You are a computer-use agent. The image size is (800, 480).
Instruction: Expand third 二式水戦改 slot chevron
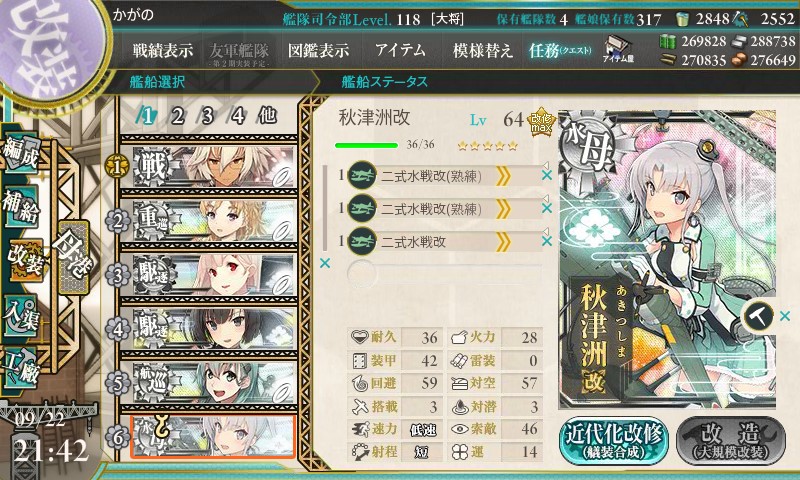point(503,241)
